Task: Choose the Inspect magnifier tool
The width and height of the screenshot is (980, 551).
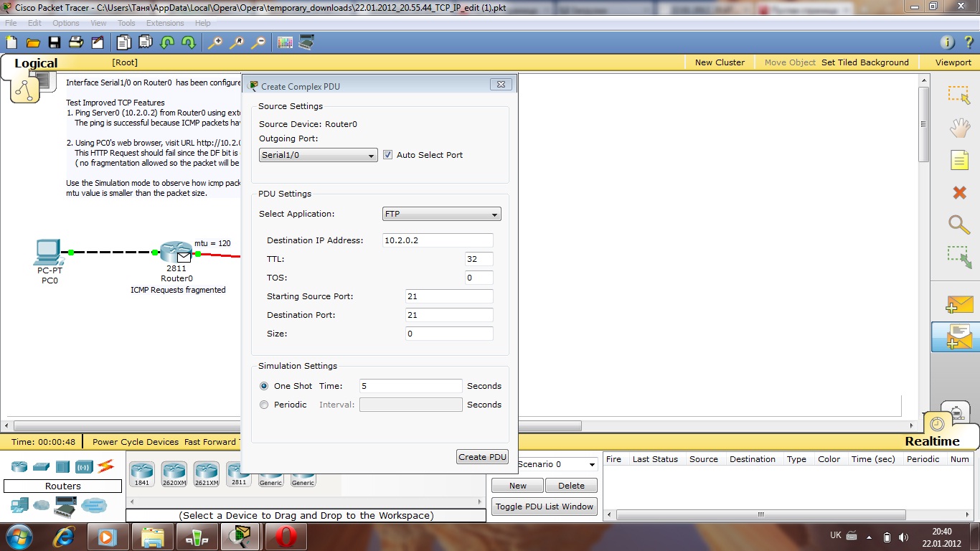Action: click(x=959, y=225)
